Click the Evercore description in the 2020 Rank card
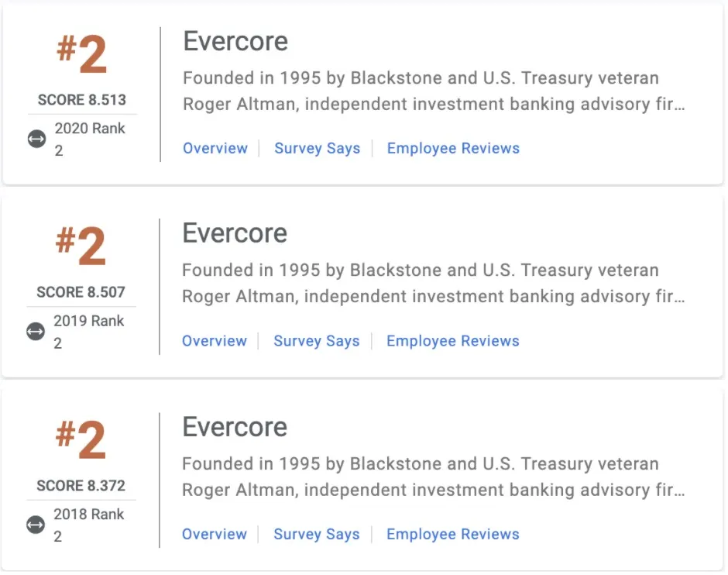The image size is (728, 575). (434, 91)
